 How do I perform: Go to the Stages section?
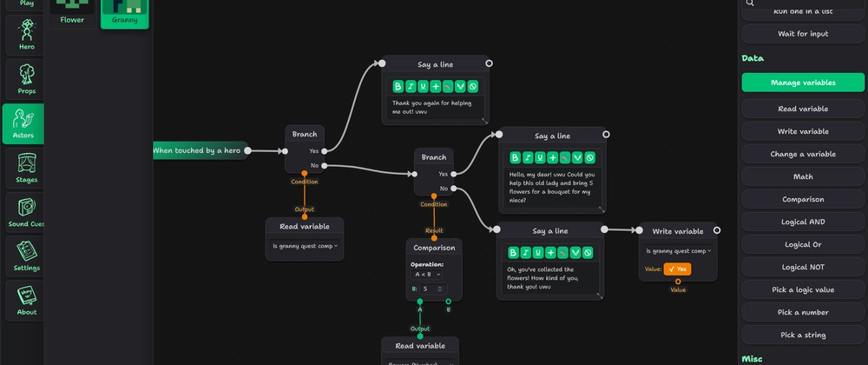point(26,168)
